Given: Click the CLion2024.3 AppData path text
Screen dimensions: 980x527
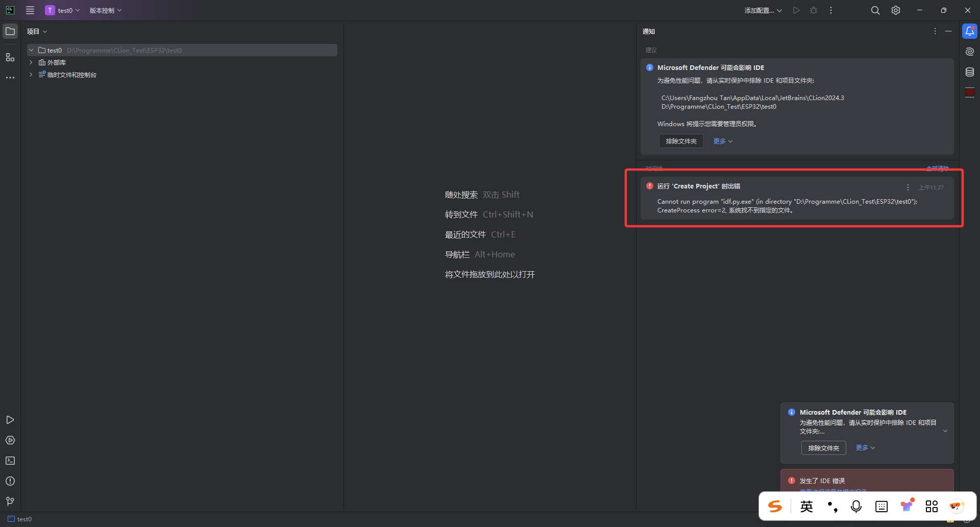Looking at the screenshot, I should 753,98.
